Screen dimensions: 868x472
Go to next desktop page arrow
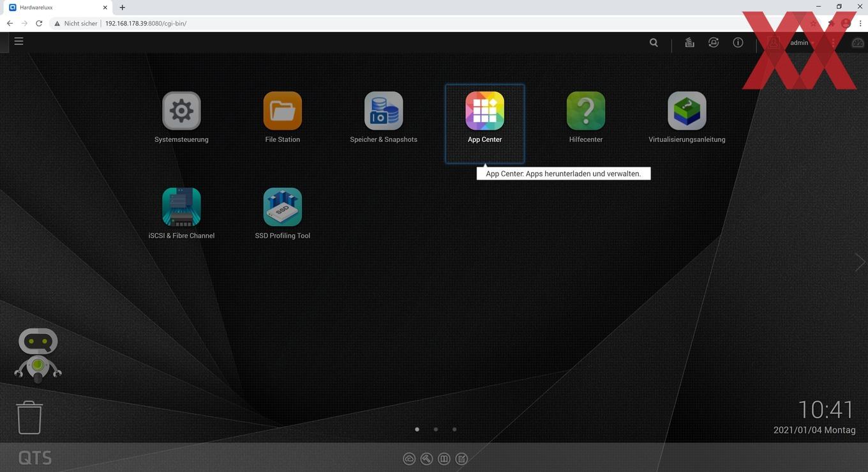pos(860,262)
